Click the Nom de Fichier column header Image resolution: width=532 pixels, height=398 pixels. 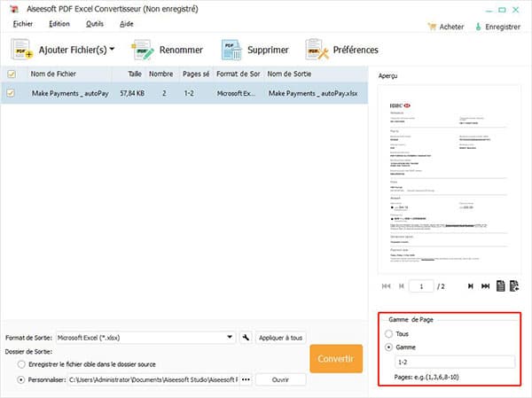tap(53, 74)
